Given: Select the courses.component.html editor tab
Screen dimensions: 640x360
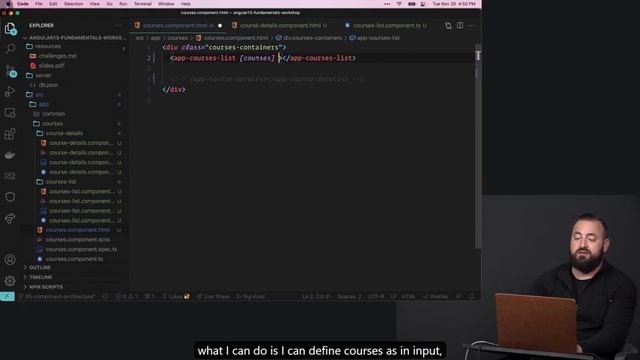Looking at the screenshot, I should (x=175, y=25).
